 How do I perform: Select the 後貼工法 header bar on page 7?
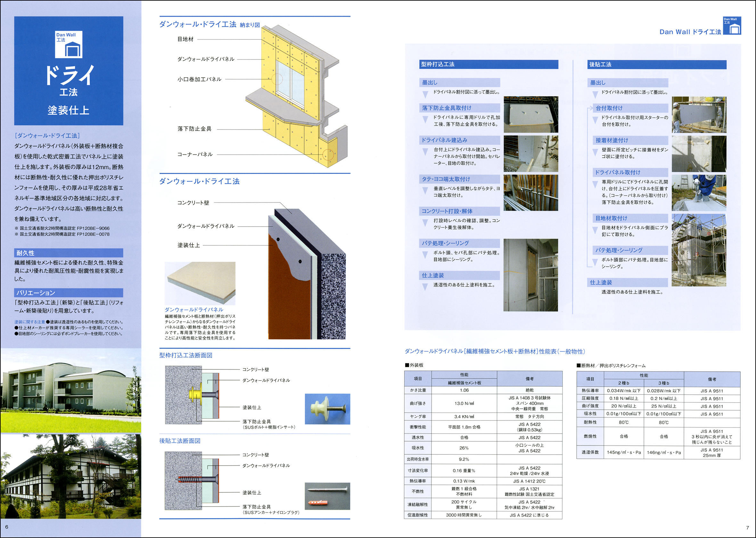coord(657,64)
